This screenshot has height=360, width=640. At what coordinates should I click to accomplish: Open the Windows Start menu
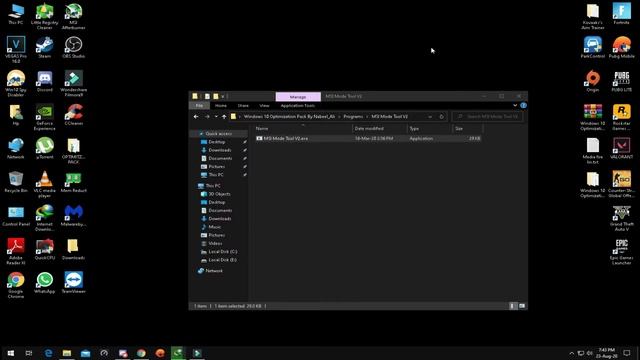11,353
